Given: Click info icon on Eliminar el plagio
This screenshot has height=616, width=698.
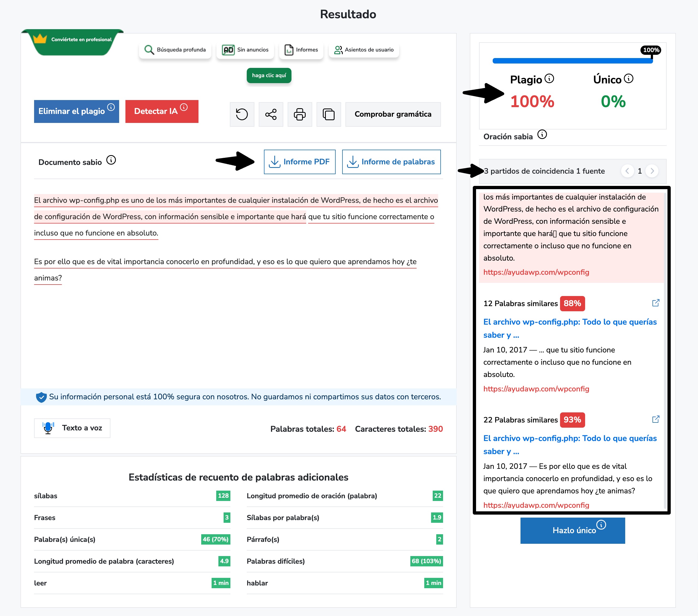Looking at the screenshot, I should [111, 107].
